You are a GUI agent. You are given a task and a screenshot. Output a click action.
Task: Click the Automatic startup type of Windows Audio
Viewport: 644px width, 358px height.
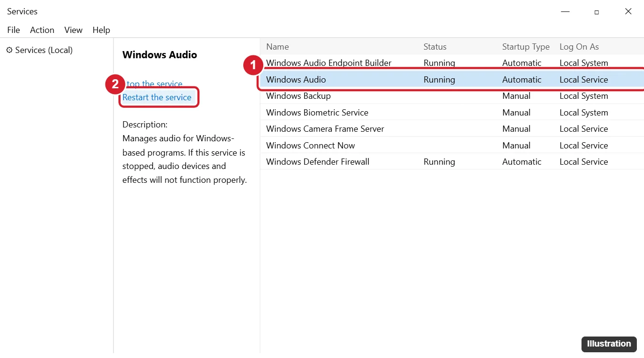[x=522, y=80]
